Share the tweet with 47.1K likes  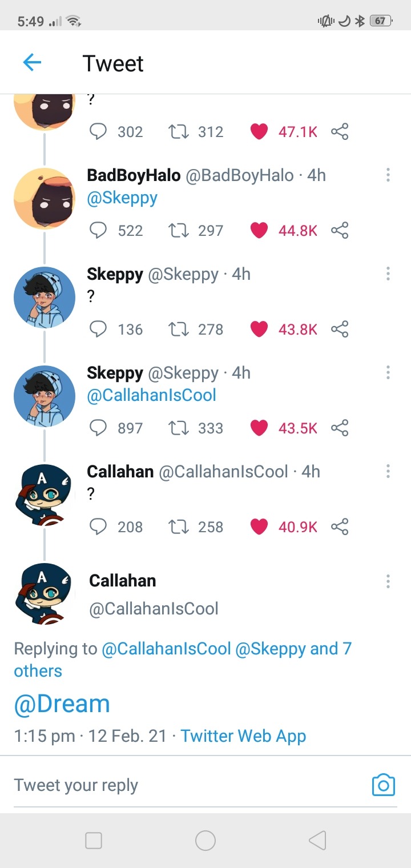click(x=340, y=132)
